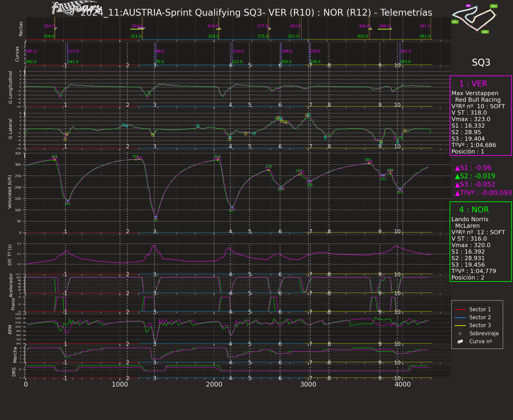The width and height of the screenshot is (513, 420).
Task: Click the Sector 2 blue line in legend
Action: (460, 317)
